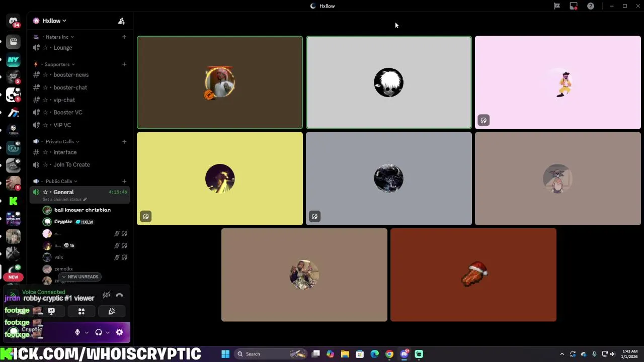Favorite the interface channel star
This screenshot has height=362, width=644.
click(45, 152)
